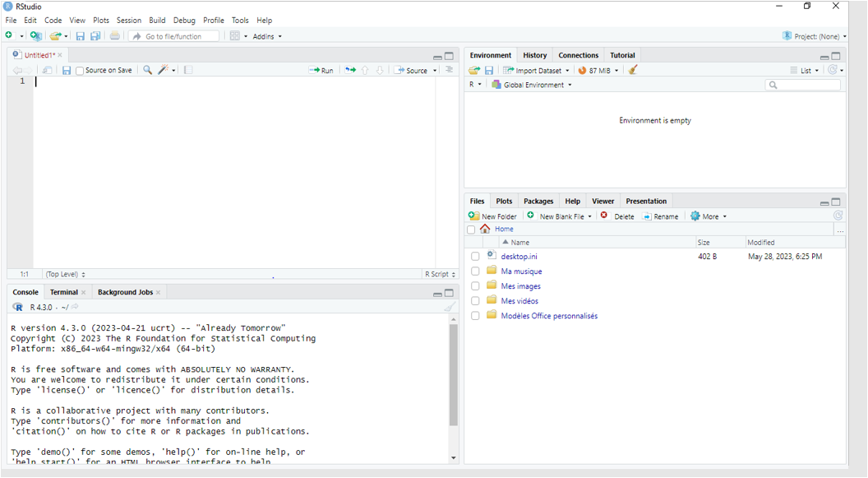Create a new R project
868x478 pixels.
tap(35, 36)
